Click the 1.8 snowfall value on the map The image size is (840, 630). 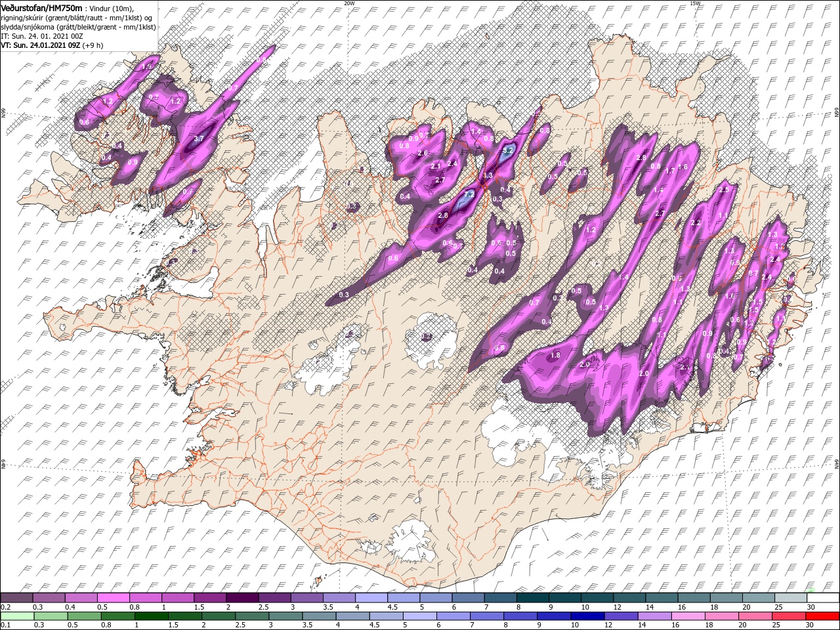[555, 355]
